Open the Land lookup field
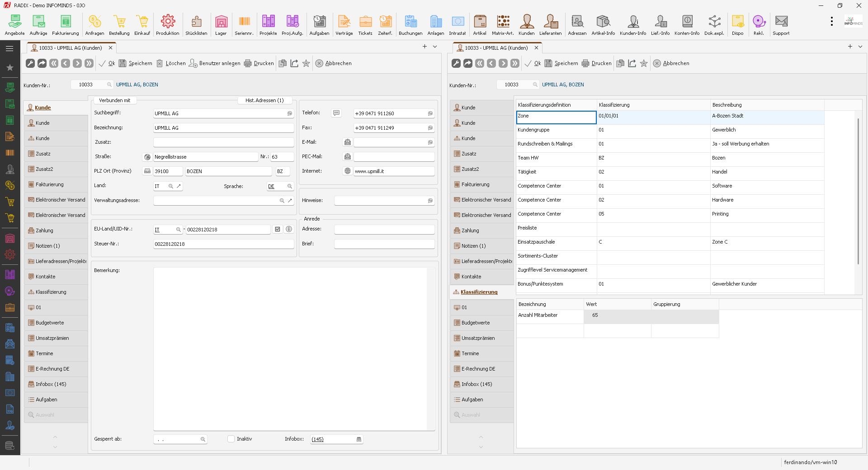 [171, 186]
